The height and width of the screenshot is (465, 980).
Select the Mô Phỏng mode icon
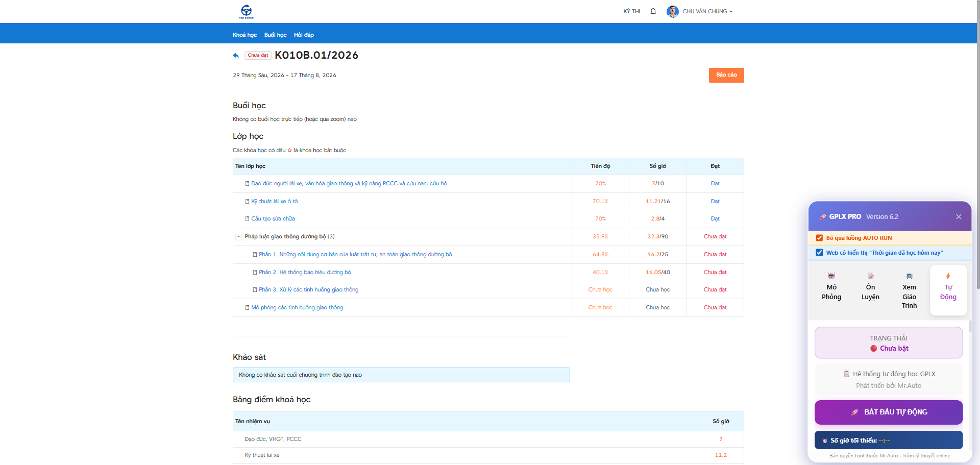click(x=831, y=276)
